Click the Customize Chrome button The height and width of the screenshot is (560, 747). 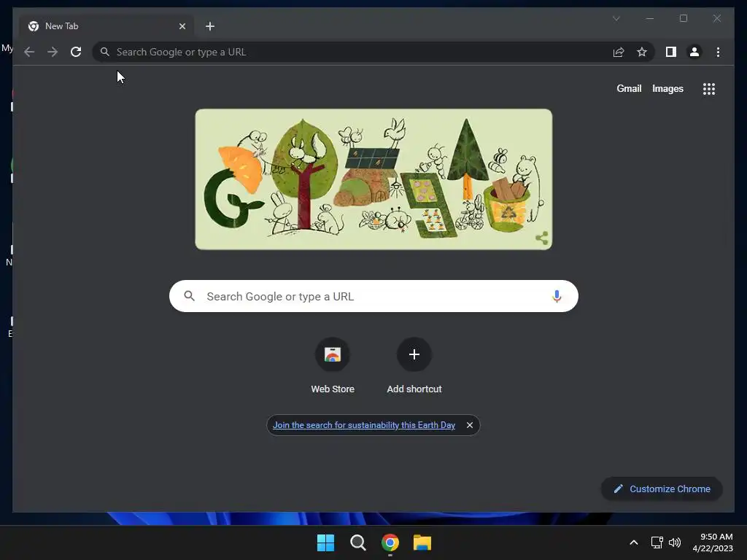[x=662, y=489]
